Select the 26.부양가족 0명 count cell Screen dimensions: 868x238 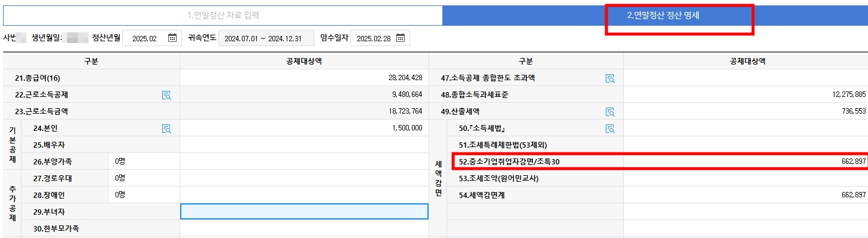coord(144,161)
